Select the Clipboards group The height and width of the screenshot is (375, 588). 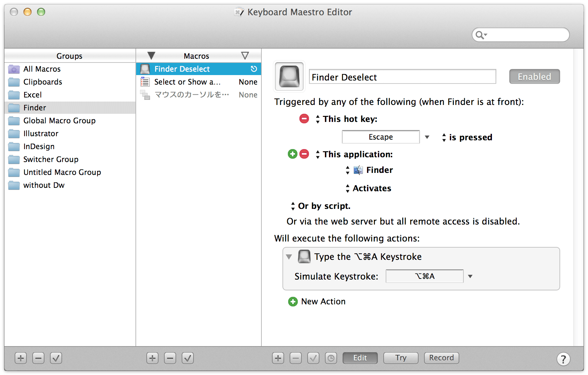coord(70,82)
